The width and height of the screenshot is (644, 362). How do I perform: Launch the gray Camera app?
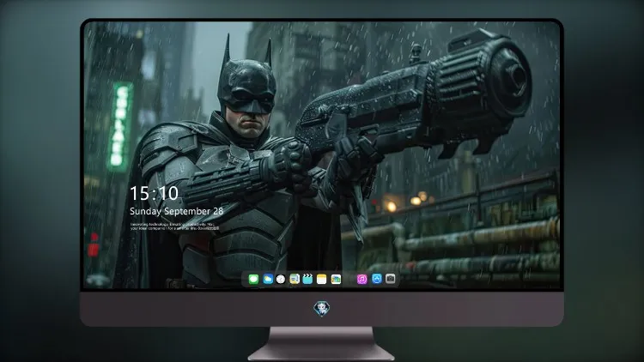pos(391,279)
